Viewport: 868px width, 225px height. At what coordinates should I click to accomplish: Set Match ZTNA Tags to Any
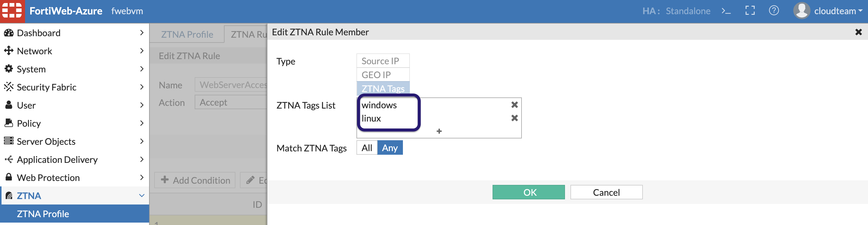coord(390,147)
